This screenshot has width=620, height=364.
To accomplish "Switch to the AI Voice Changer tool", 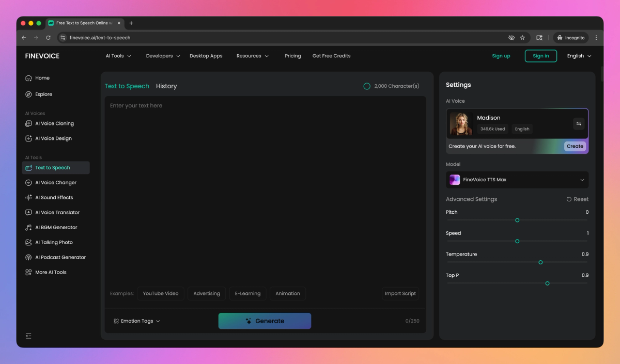I will click(x=55, y=182).
